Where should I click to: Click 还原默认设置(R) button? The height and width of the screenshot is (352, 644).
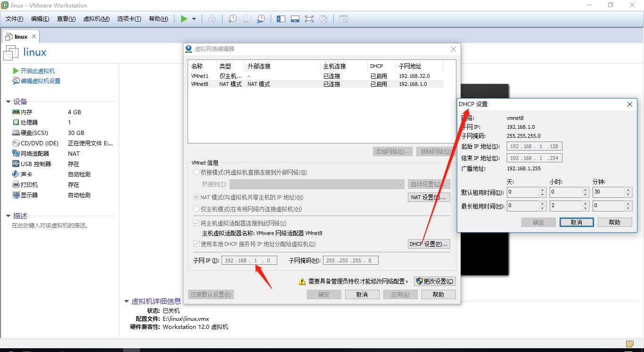tap(211, 294)
